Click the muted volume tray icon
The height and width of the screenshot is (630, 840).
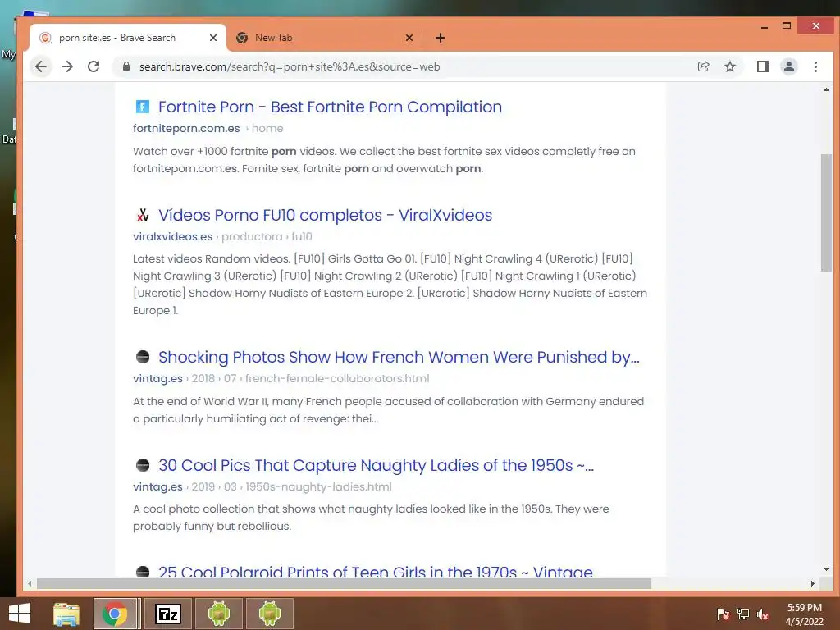coord(763,614)
